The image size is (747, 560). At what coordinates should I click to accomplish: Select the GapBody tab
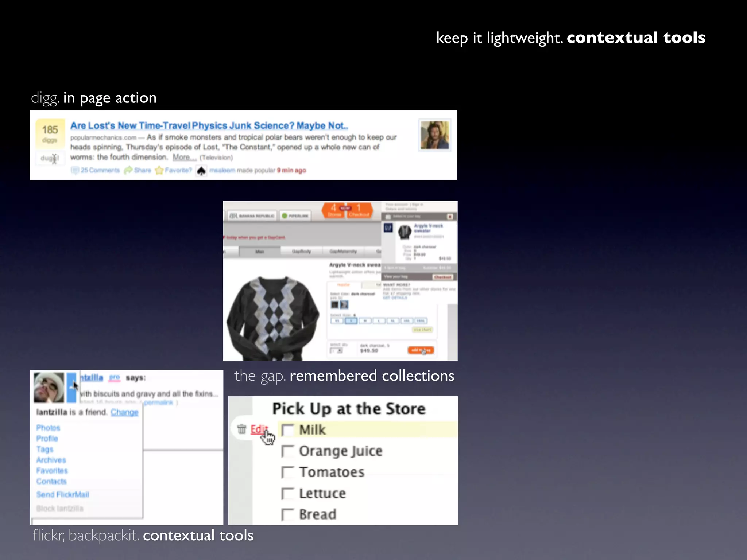pos(301,252)
